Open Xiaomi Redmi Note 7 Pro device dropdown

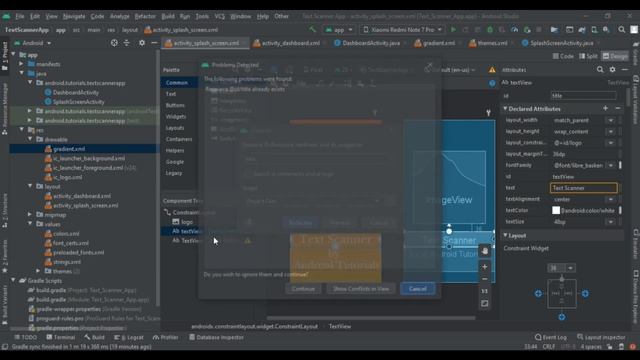[x=402, y=30]
